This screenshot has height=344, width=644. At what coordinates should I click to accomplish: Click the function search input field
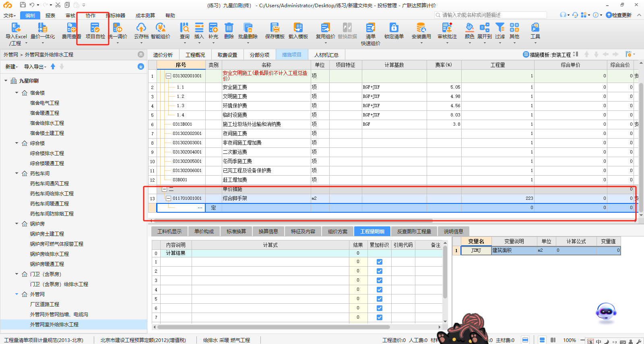490,15
